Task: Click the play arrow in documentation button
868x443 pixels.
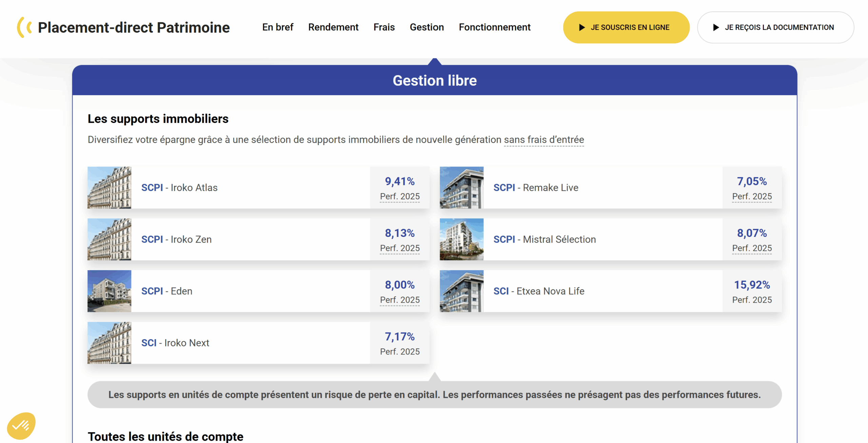Action: pyautogui.click(x=716, y=27)
